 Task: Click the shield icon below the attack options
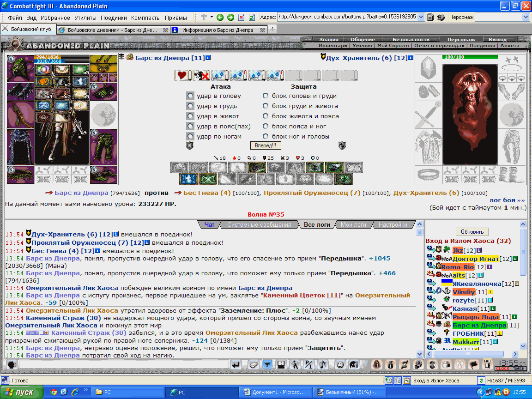[x=190, y=145]
